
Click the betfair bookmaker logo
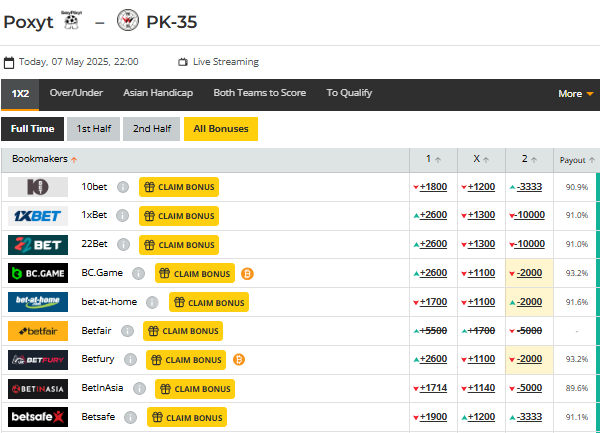(x=38, y=331)
